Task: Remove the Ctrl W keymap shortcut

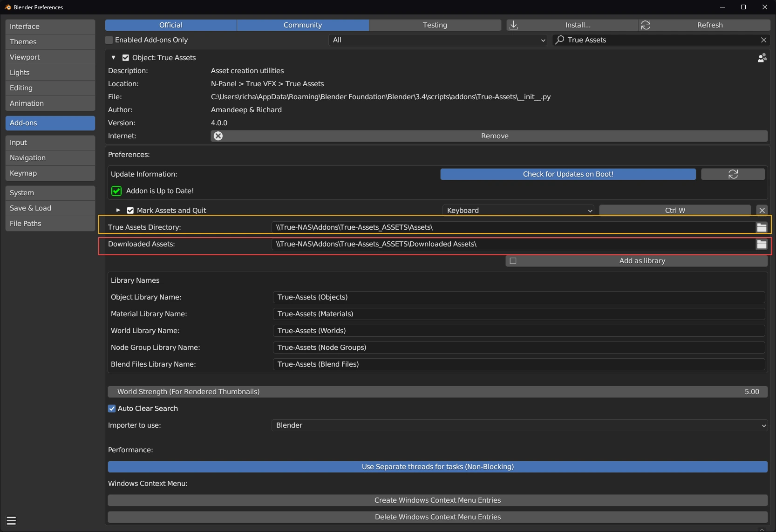Action: (762, 211)
